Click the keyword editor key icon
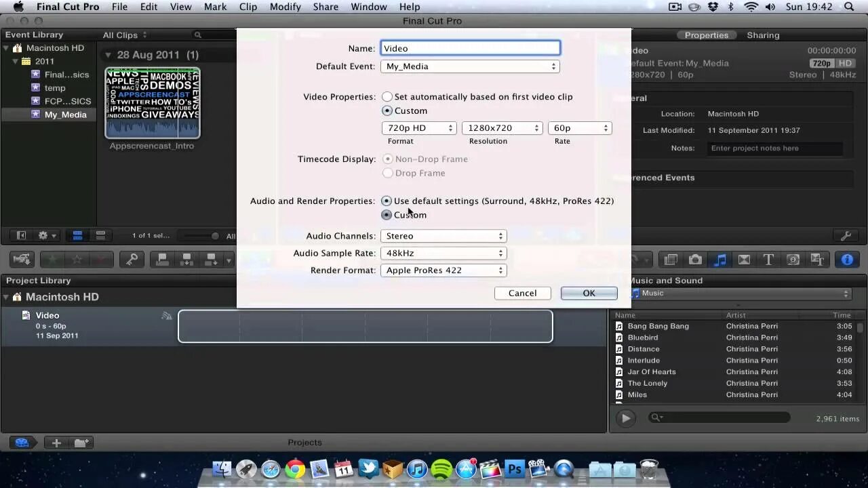 132,260
